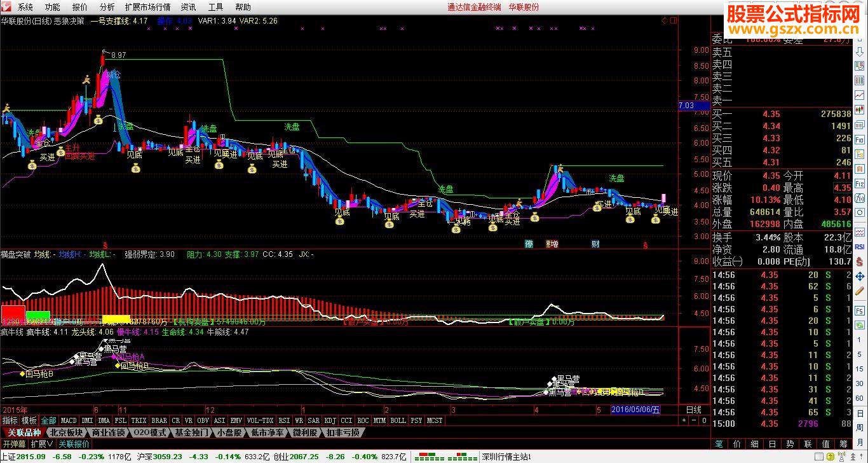Open the 日线 period selector
Image resolution: width=868 pixels, height=463 pixels.
[694, 410]
